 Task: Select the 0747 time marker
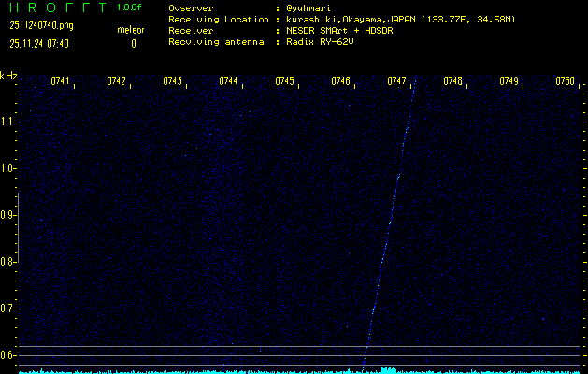pyautogui.click(x=396, y=81)
